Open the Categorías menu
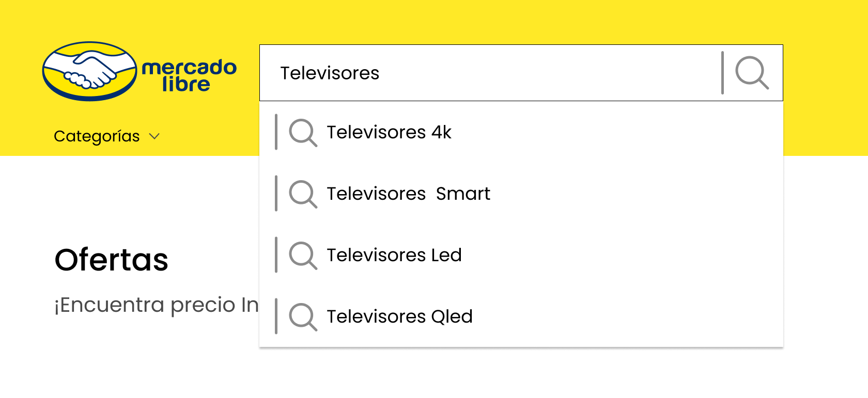Image resolution: width=868 pixels, height=398 pixels. [x=97, y=136]
